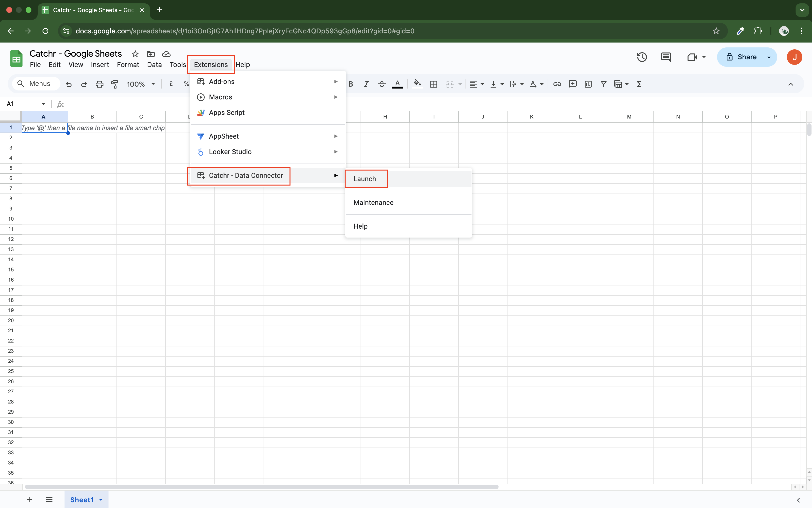The width and height of the screenshot is (812, 508).
Task: Open the AppSheet submenu
Action: 268,136
